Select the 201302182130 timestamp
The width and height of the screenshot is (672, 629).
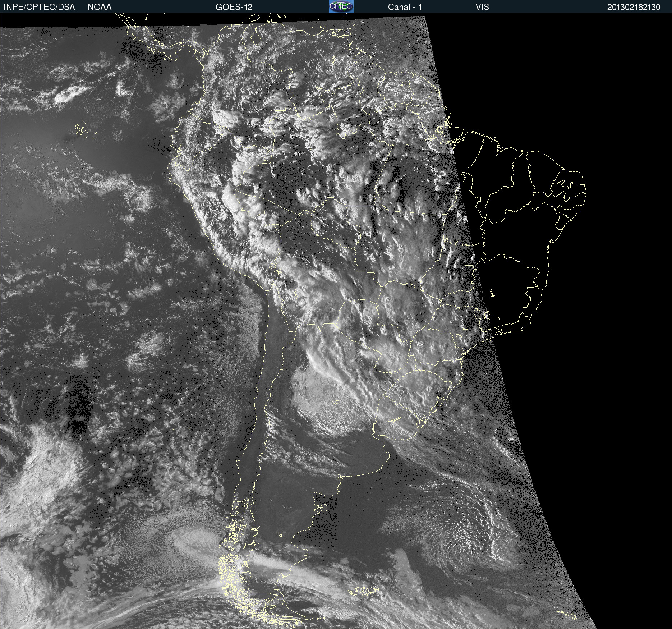634,7
